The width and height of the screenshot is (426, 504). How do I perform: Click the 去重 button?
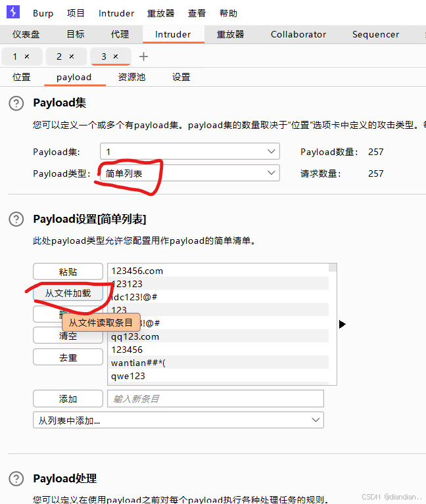(68, 357)
